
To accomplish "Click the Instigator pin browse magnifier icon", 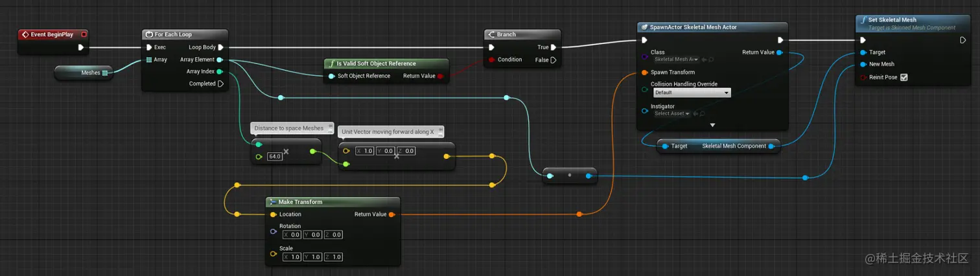I will coord(702,113).
